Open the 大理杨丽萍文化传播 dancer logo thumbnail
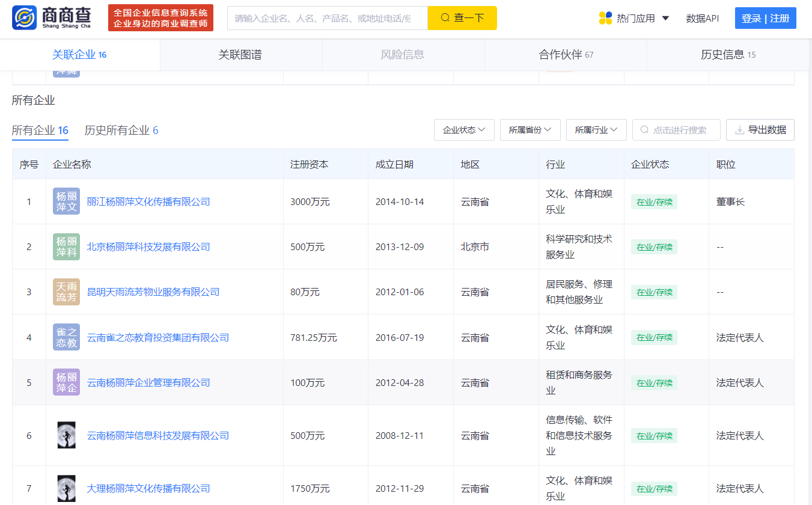Viewport: 812px width, 505px height. pos(66,488)
